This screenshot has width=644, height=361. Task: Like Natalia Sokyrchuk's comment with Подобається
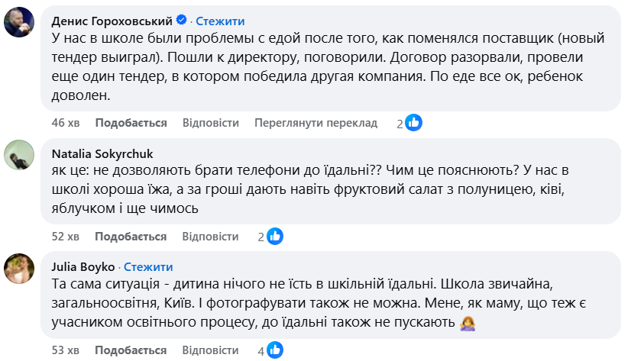(131, 237)
